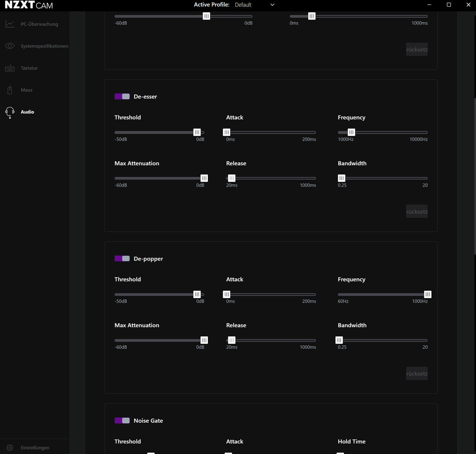Click Noise Gate Hold Time label
The height and width of the screenshot is (454, 476).
pyautogui.click(x=352, y=441)
